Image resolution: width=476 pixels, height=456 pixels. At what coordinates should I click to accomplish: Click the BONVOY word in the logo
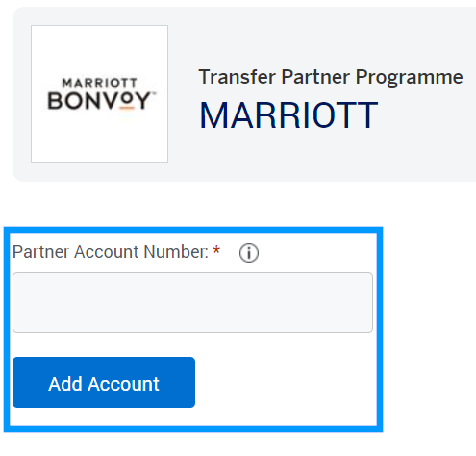(101, 101)
